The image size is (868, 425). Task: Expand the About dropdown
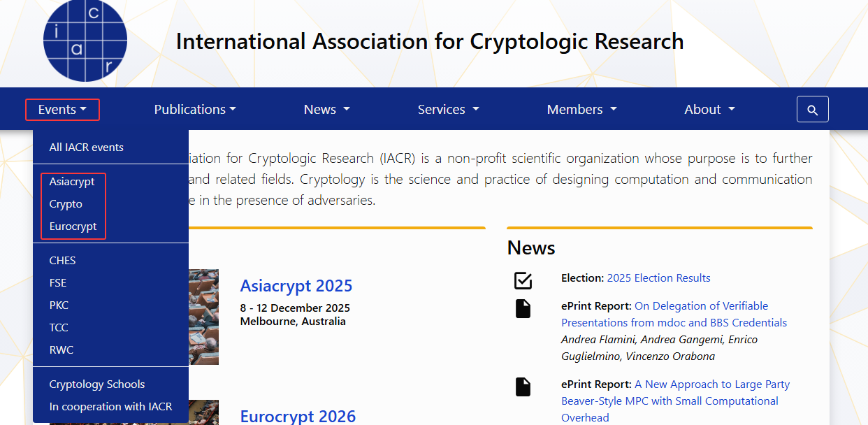click(709, 110)
